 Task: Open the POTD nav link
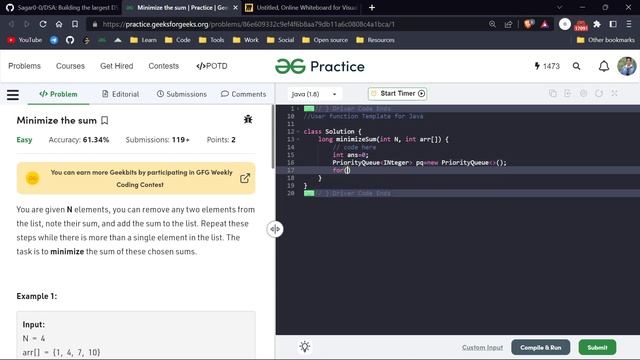212,66
